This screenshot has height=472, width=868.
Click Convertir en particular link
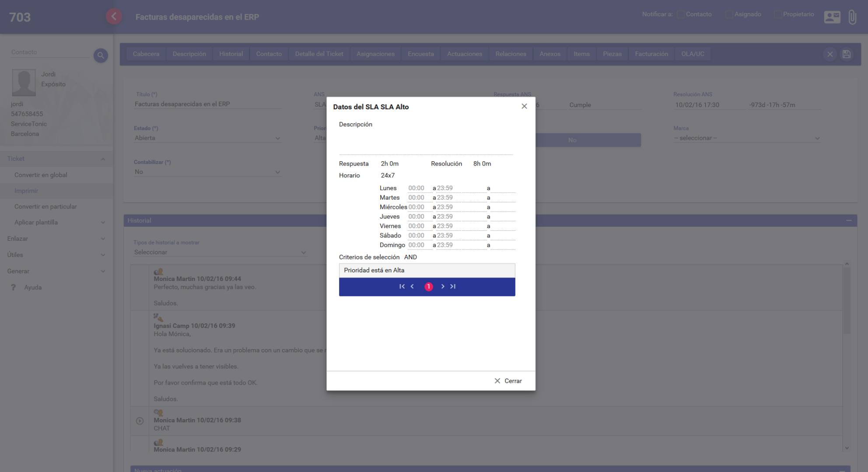pos(45,207)
